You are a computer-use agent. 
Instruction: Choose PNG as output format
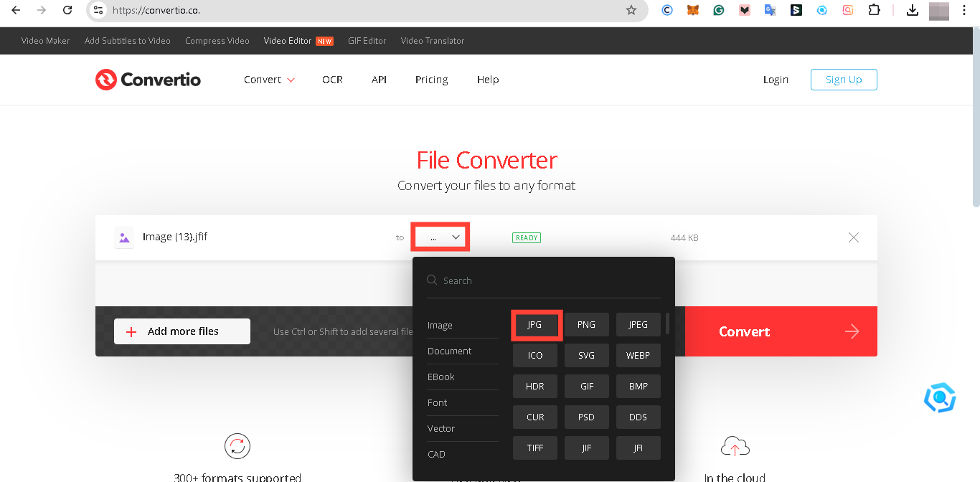pos(586,324)
